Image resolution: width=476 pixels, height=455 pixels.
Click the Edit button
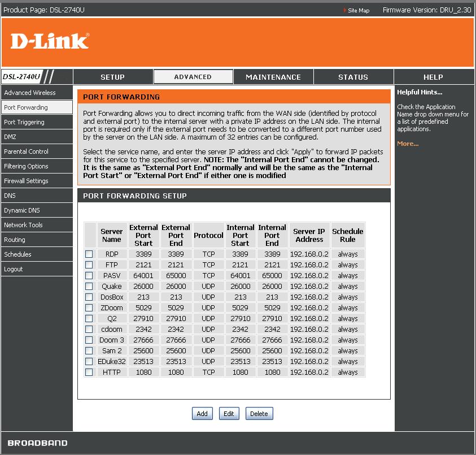tap(229, 414)
